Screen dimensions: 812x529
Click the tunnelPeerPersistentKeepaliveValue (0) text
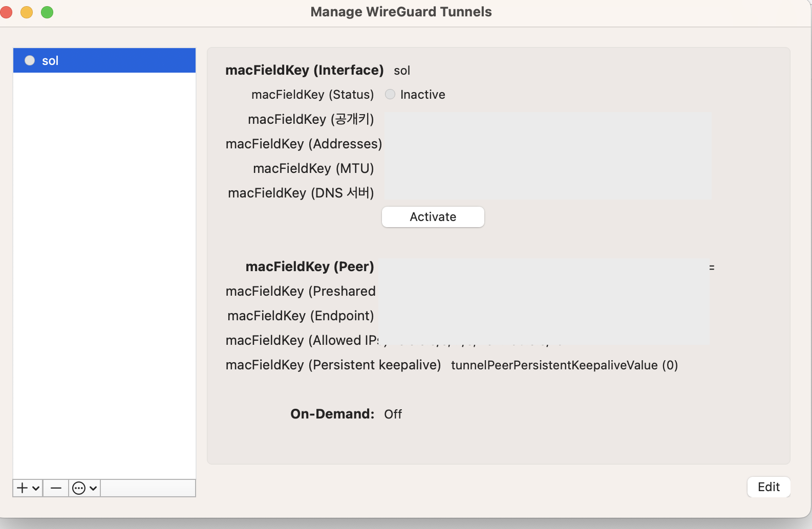point(565,365)
